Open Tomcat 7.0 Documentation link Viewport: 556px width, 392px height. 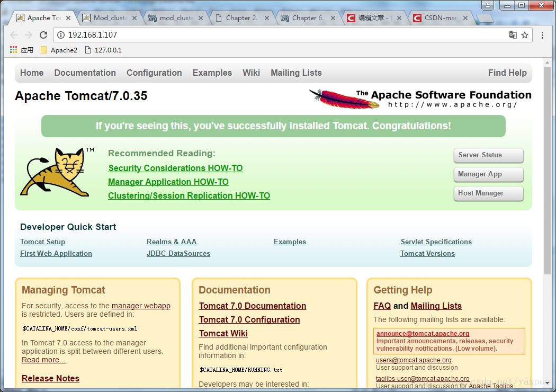pos(253,306)
